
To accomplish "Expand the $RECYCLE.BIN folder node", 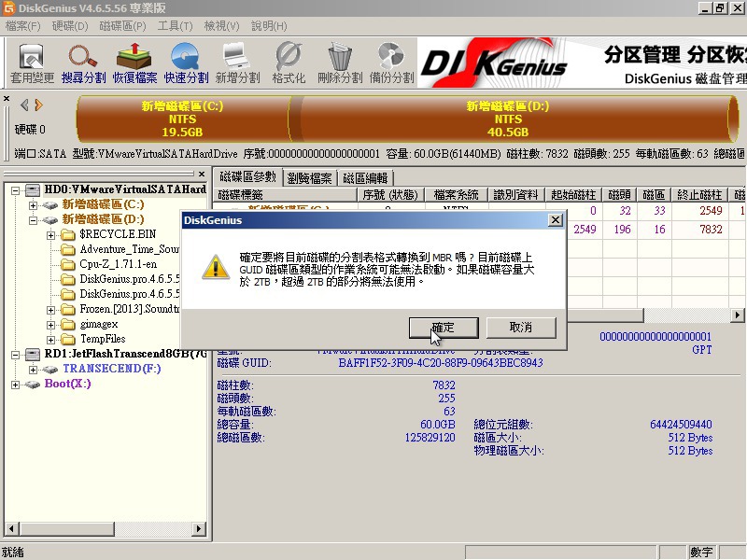I will click(x=51, y=234).
